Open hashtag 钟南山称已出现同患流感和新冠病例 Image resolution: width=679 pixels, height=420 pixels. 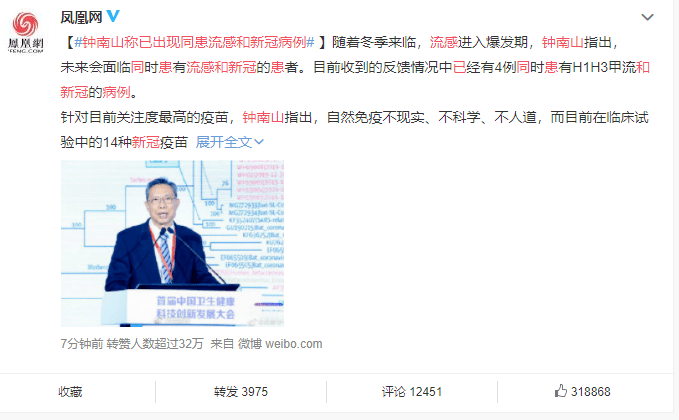click(194, 42)
